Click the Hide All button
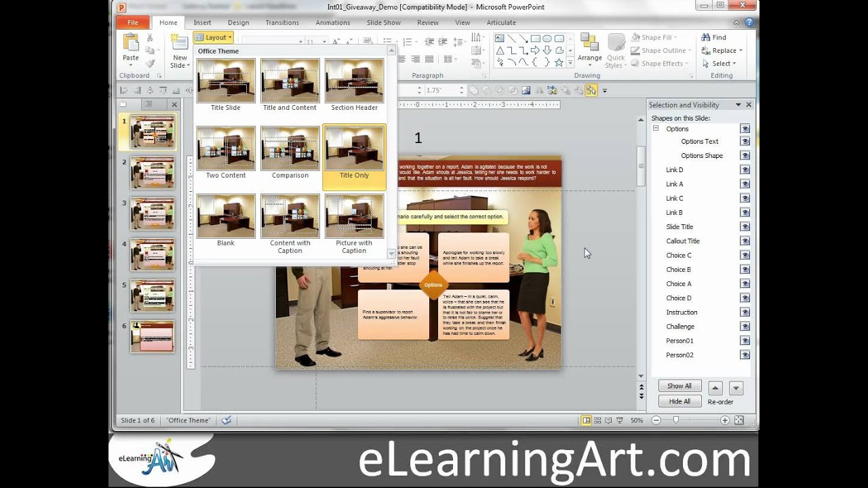 click(x=679, y=401)
